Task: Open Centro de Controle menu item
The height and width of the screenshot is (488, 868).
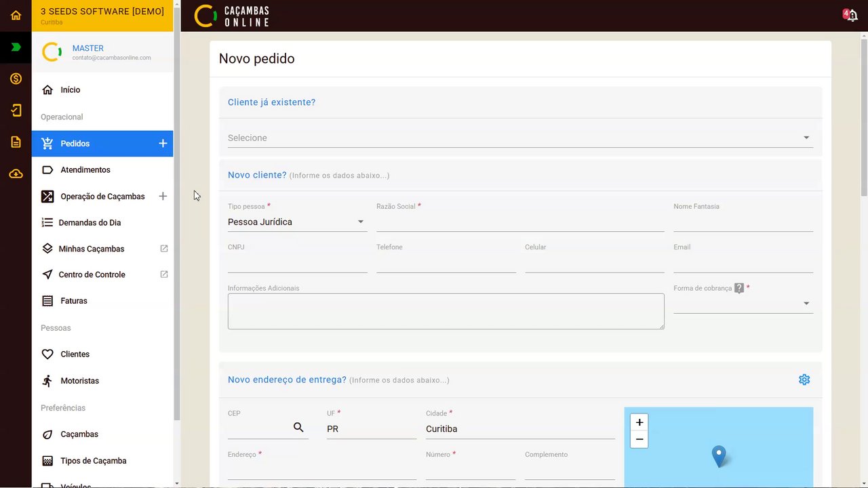Action: (102, 274)
